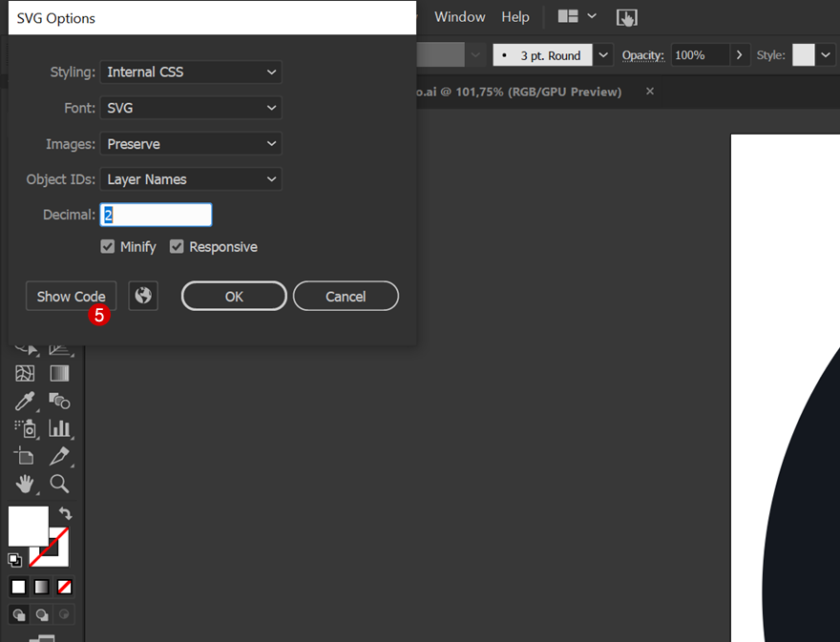Open 3 pt. Round brush definition dropdown
This screenshot has height=642, width=840.
click(603, 55)
